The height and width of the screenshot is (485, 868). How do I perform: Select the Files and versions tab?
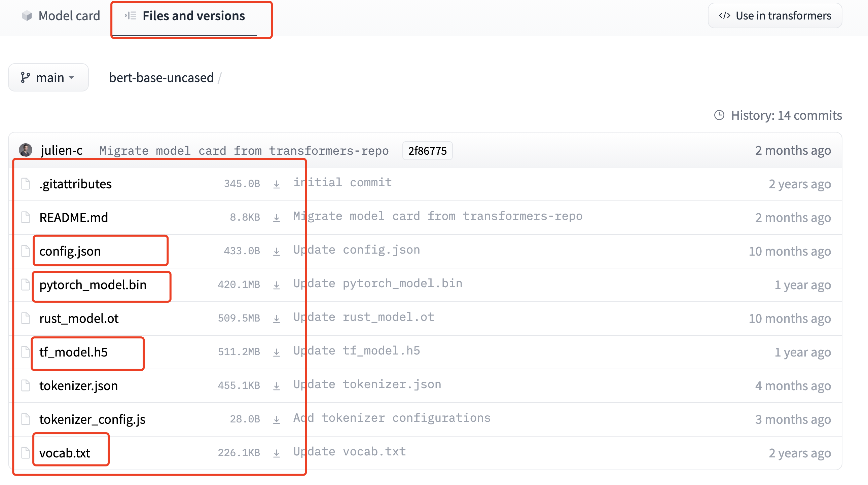tap(194, 15)
